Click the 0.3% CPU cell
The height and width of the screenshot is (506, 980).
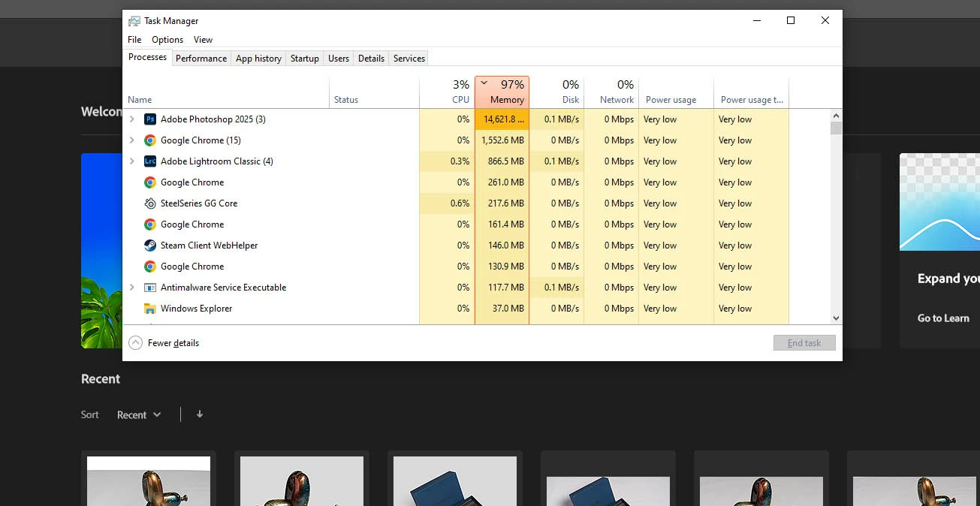pos(447,161)
